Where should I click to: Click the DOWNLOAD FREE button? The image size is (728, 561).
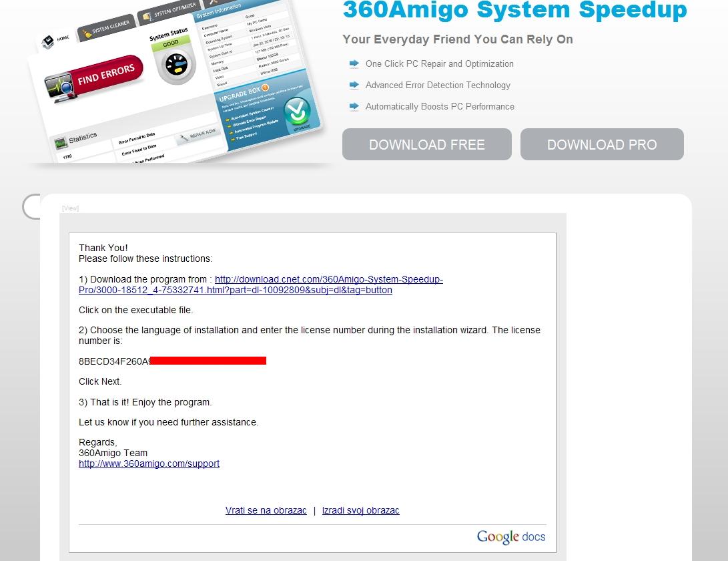pos(426,144)
